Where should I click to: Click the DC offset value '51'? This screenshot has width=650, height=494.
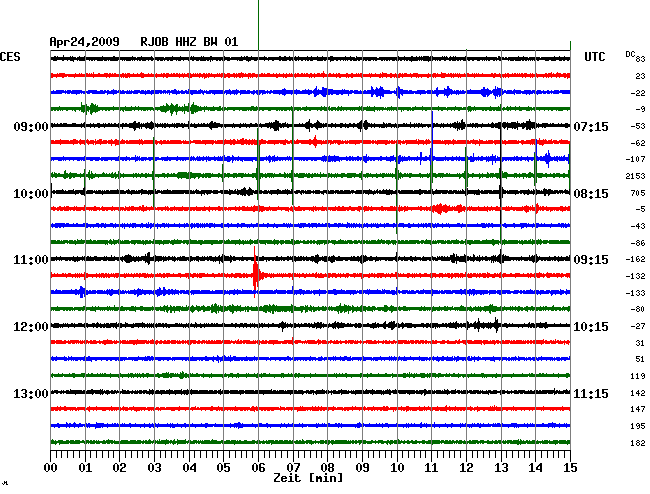640,359
